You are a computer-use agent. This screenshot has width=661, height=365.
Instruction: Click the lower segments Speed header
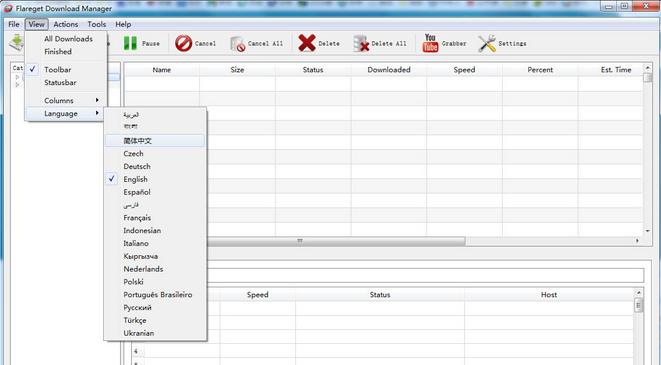pyautogui.click(x=258, y=295)
